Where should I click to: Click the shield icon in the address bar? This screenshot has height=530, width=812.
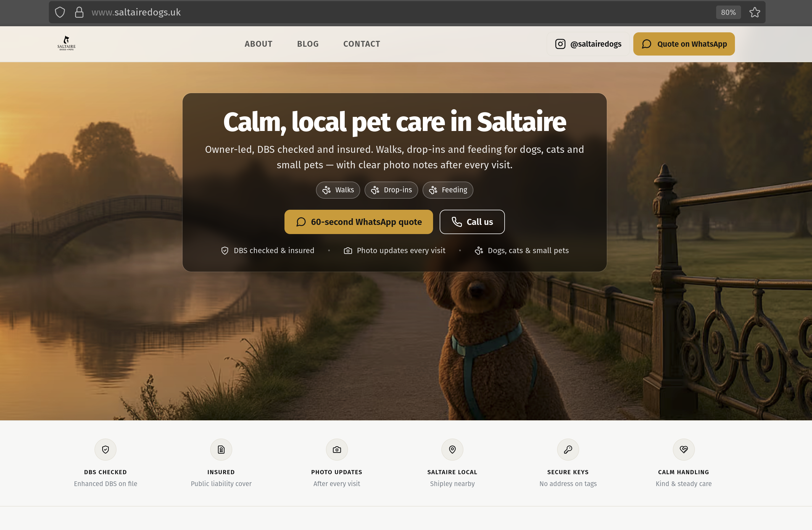(60, 12)
